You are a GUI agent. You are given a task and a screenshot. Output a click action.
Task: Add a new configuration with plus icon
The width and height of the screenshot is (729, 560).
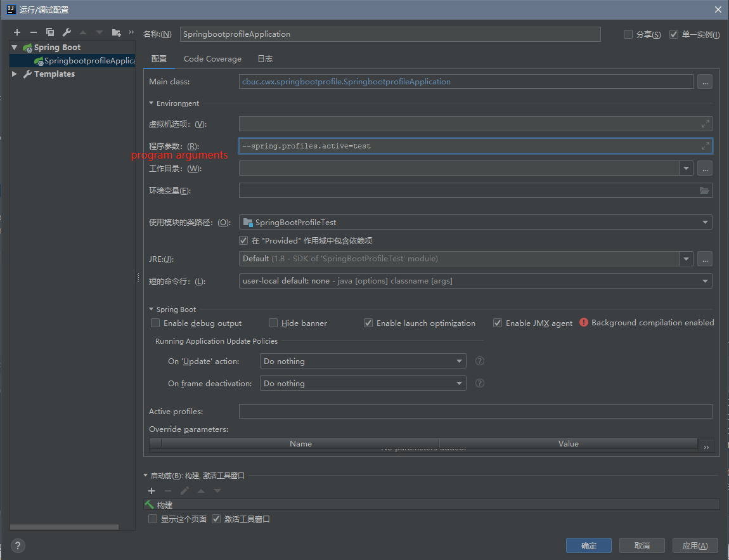point(17,32)
